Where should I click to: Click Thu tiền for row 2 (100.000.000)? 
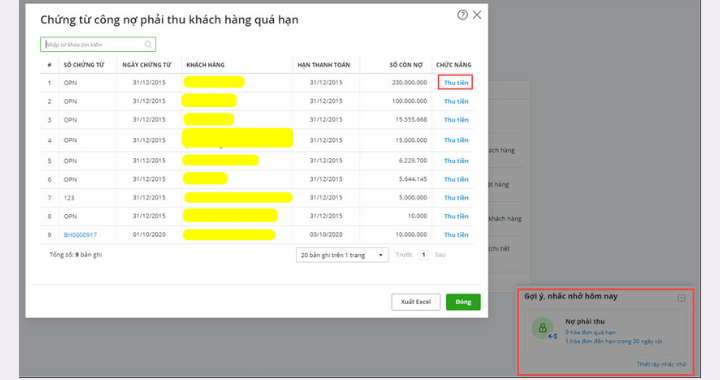[456, 101]
